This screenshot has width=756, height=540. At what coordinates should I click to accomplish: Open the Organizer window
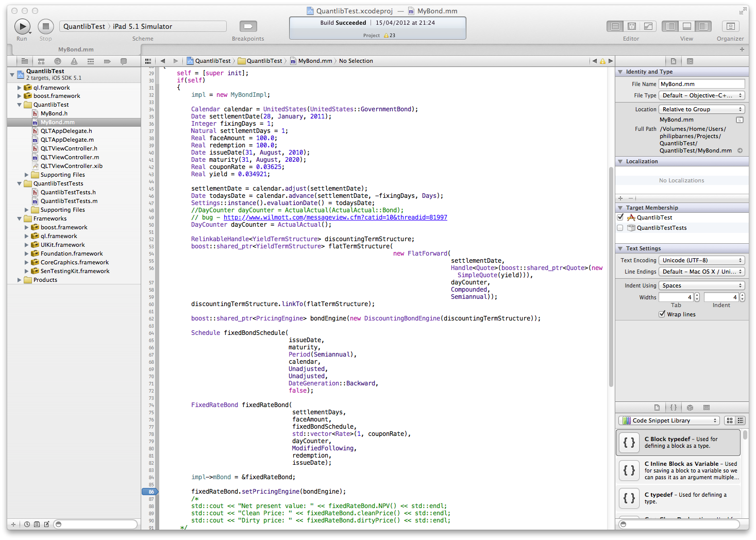pos(730,26)
